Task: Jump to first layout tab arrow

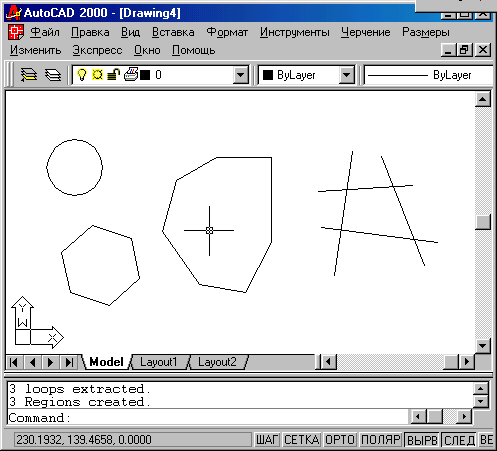Action: click(x=14, y=362)
